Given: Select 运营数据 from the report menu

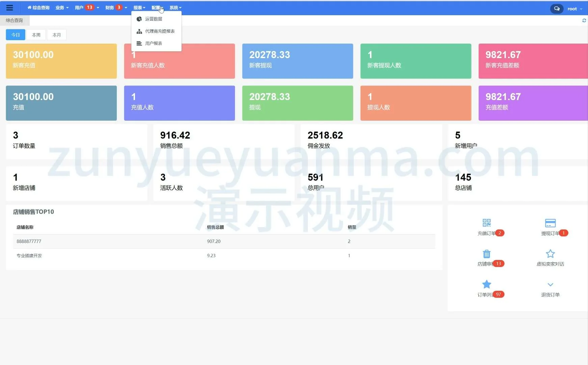Looking at the screenshot, I should tap(154, 19).
